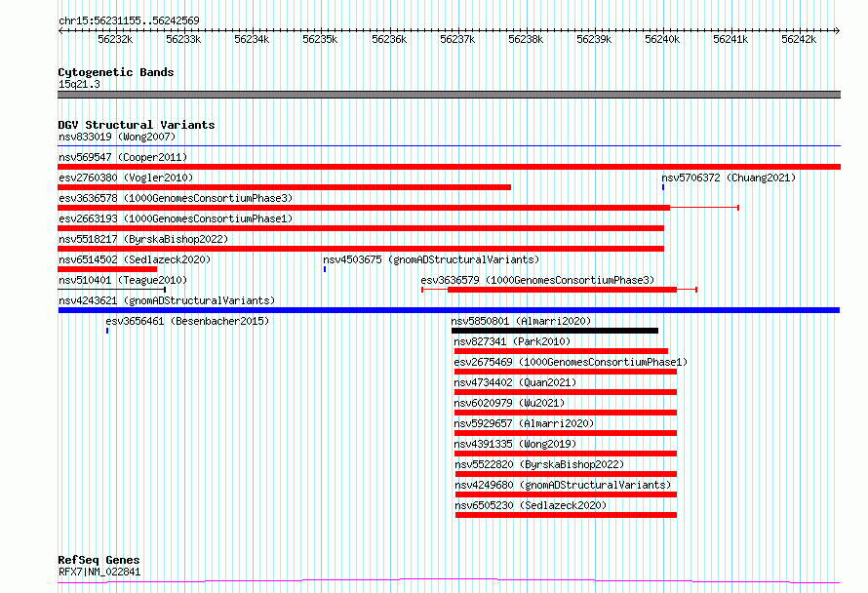Click the thin black line under nsv510401
The image size is (868, 593).
pos(111,290)
